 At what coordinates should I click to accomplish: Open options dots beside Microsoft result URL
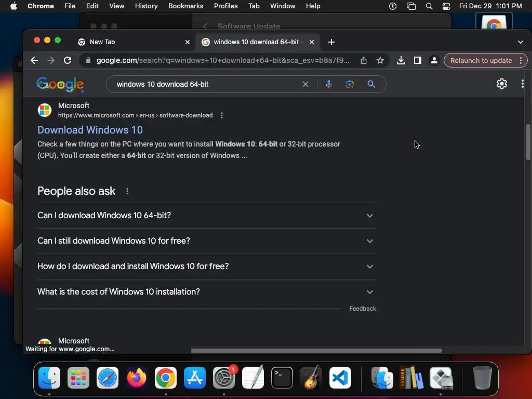222,115
